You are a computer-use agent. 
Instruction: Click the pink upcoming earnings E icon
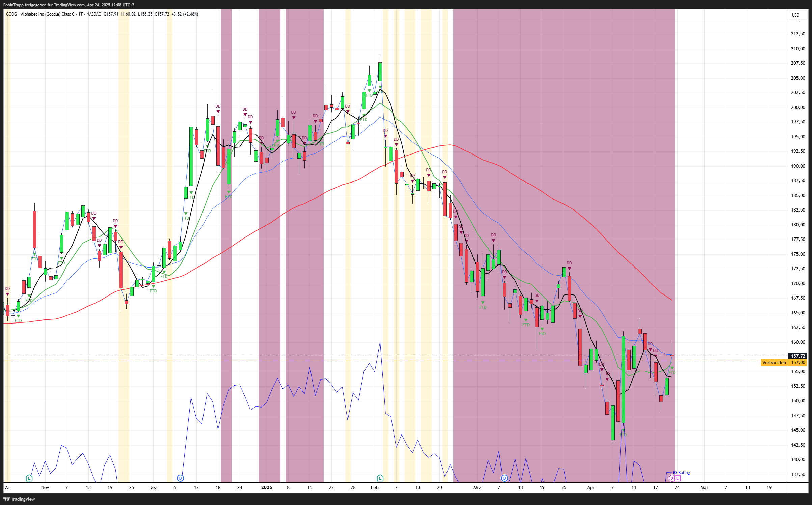tap(677, 478)
